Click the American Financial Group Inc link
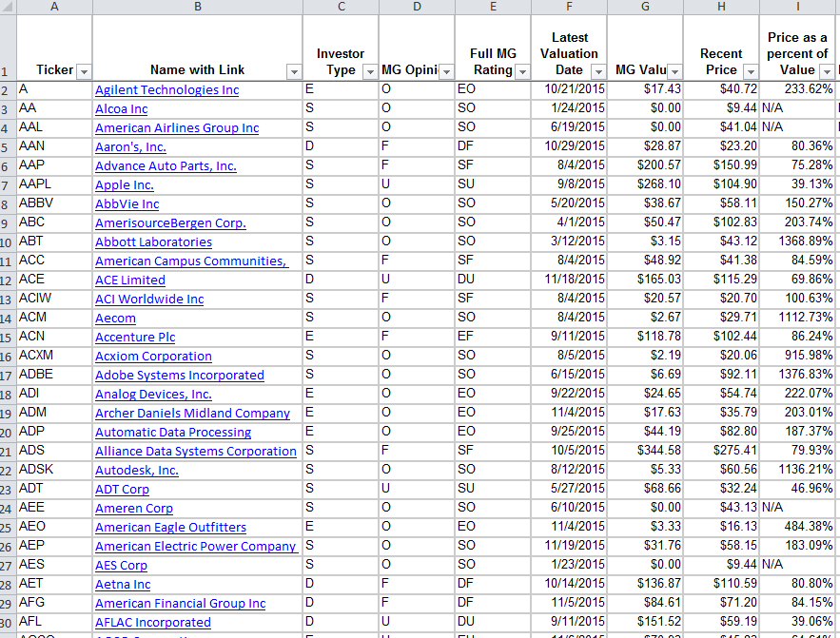This screenshot has width=840, height=638. click(181, 603)
